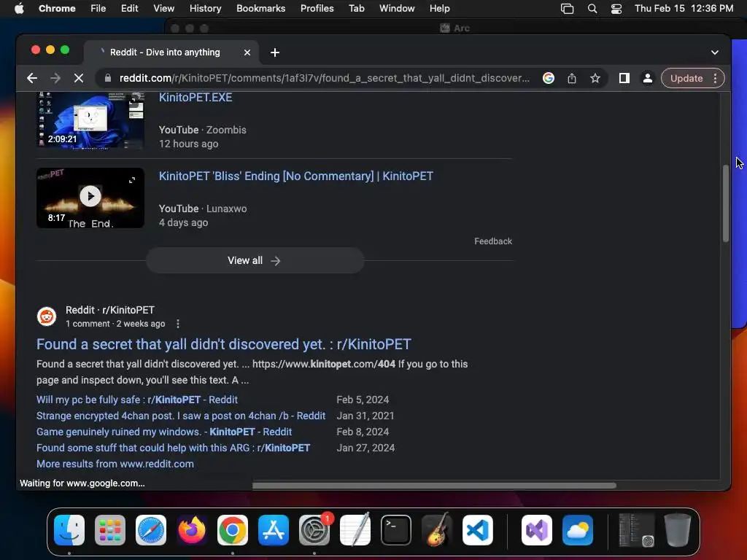Open Trash from the dock
The image size is (747, 560).
678,530
